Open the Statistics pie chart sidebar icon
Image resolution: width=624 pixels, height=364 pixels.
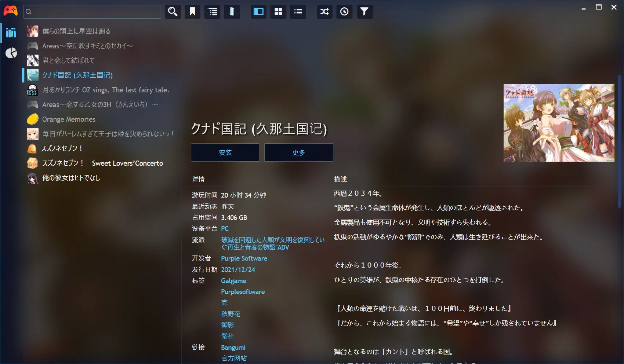[11, 53]
